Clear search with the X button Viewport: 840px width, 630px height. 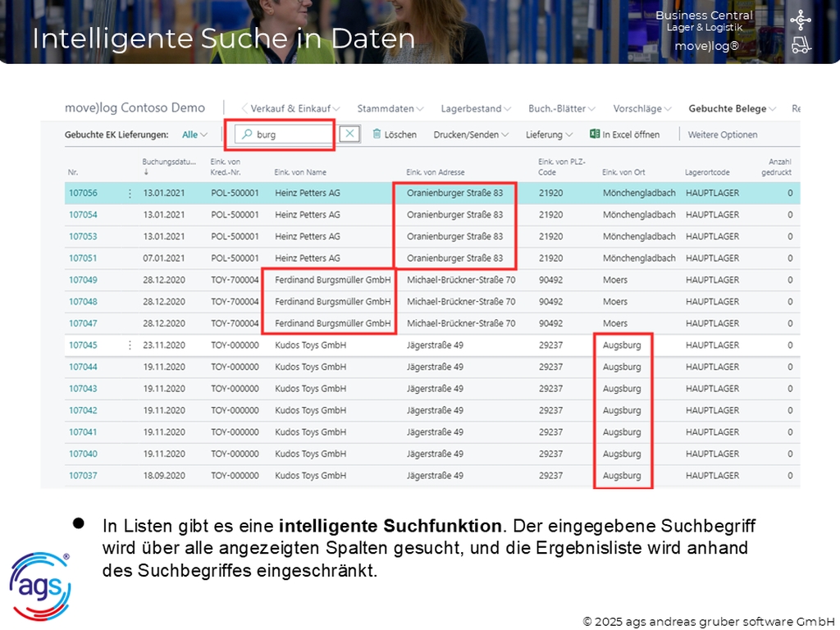click(349, 134)
